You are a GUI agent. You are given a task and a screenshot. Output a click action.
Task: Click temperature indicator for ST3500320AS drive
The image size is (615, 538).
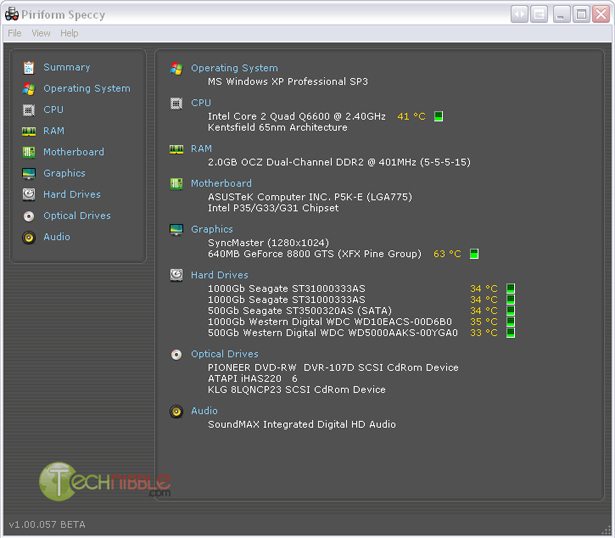coord(510,311)
